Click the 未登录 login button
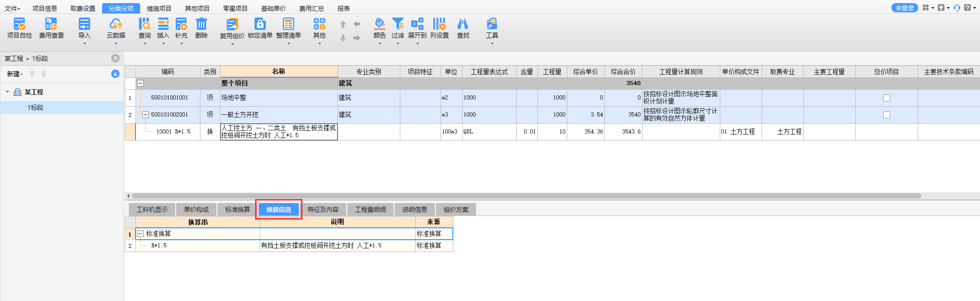The height and width of the screenshot is (301, 980). [x=904, y=8]
